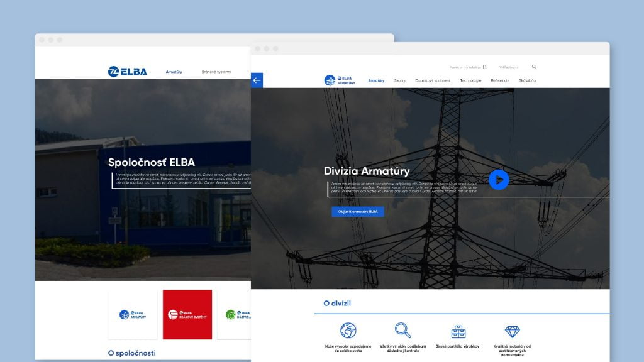Open Referencie navigation item
Screen dimensions: 644x362
[500, 81]
